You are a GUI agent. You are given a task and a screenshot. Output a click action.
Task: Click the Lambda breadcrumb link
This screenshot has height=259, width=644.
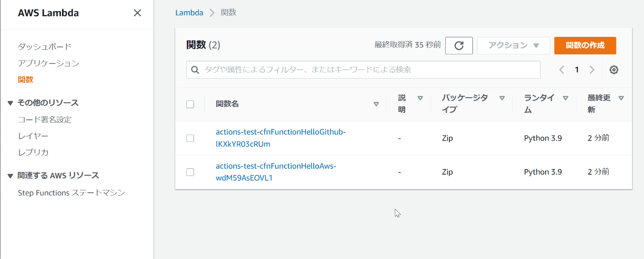pos(189,13)
